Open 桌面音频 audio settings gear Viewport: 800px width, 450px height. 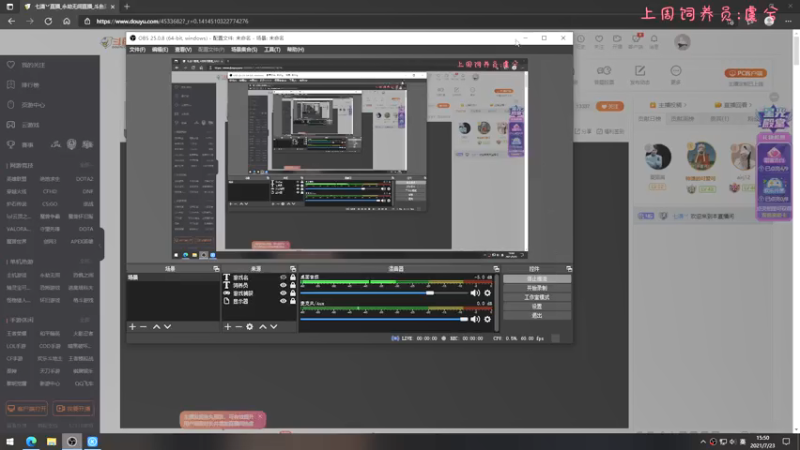point(487,293)
